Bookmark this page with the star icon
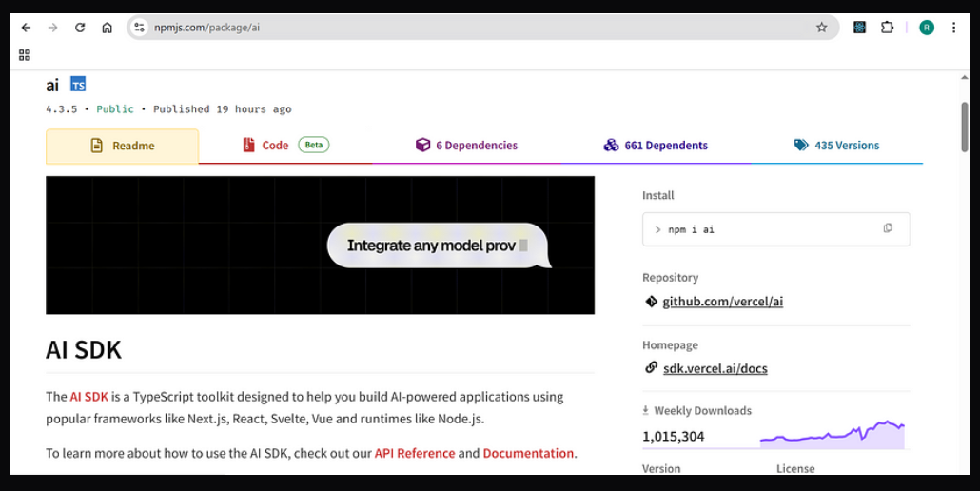The height and width of the screenshot is (491, 980). [821, 28]
